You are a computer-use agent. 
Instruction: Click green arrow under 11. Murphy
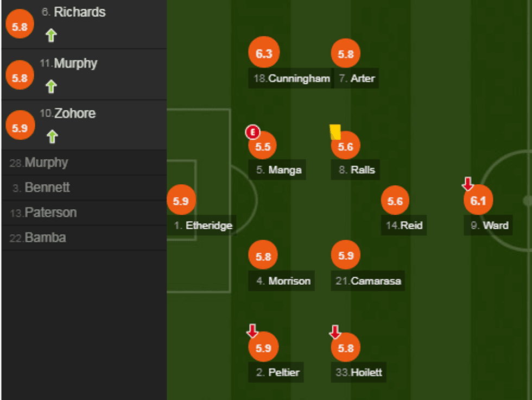tap(51, 86)
